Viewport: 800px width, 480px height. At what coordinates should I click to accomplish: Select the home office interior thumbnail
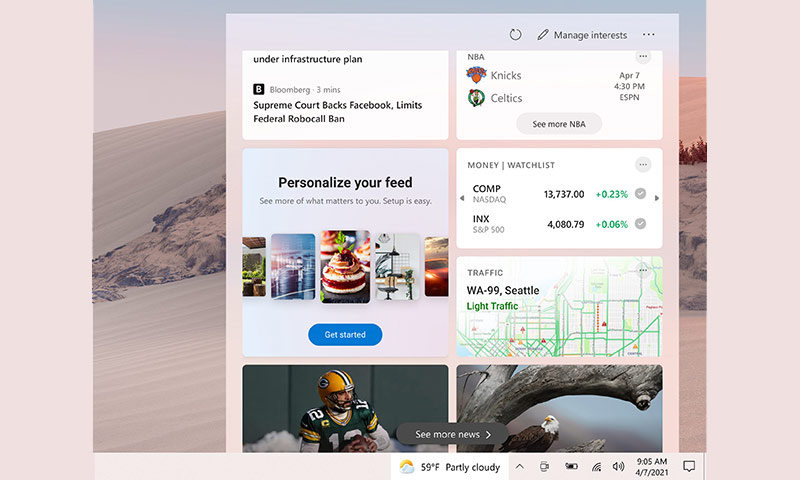point(397,266)
